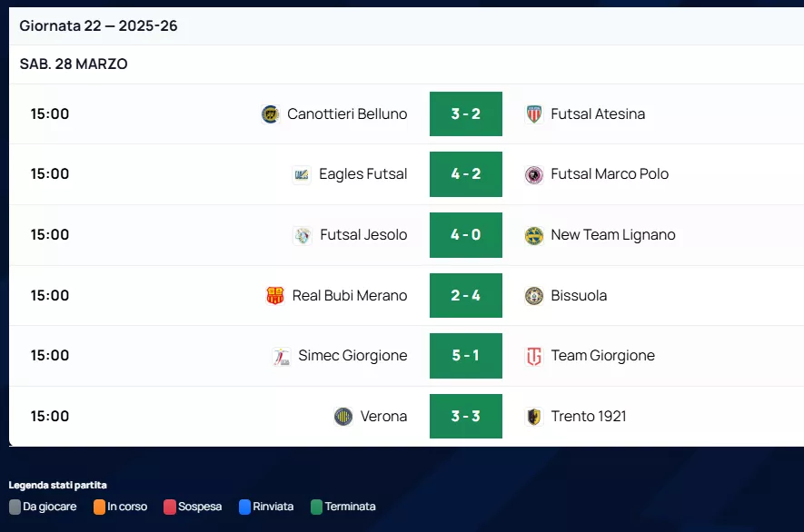This screenshot has width=804, height=532.
Task: Click the Giornata 22 — 2025-26 header
Action: (x=98, y=25)
